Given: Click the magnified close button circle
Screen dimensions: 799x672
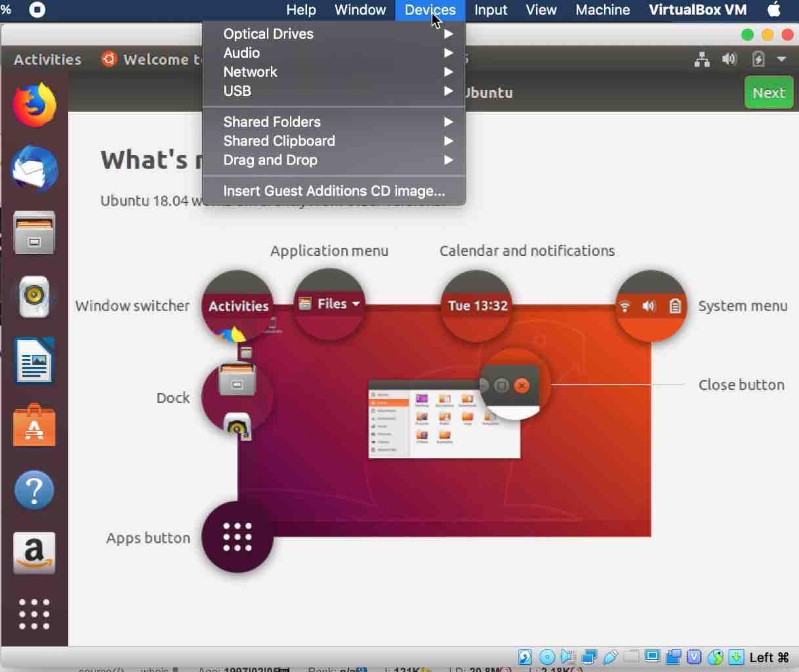Looking at the screenshot, I should [x=514, y=385].
